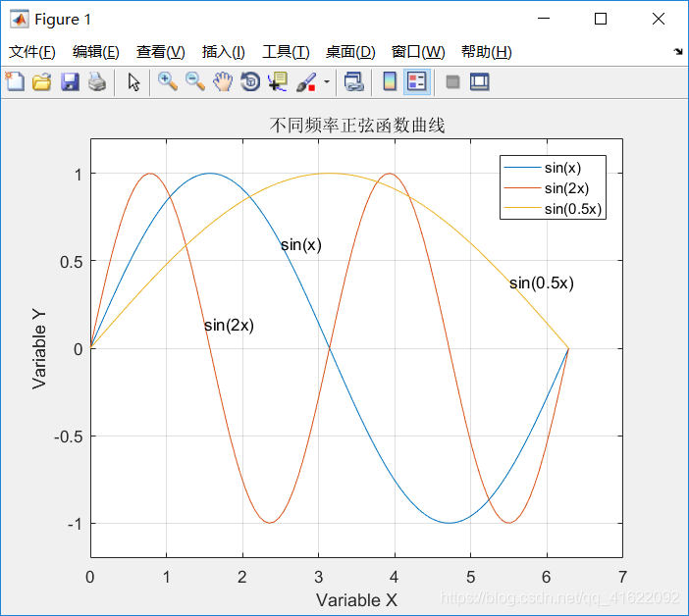Click the y-axis tick label 0.5

[72, 262]
